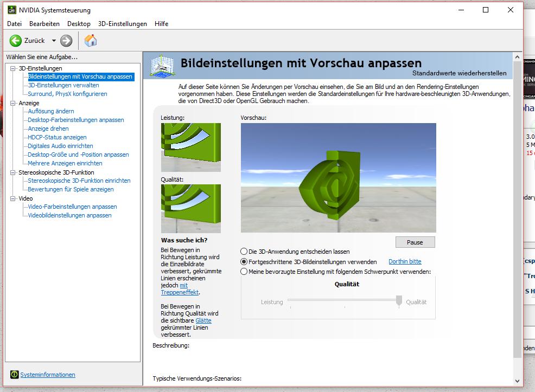Click the 3D page header icon

tap(162, 66)
